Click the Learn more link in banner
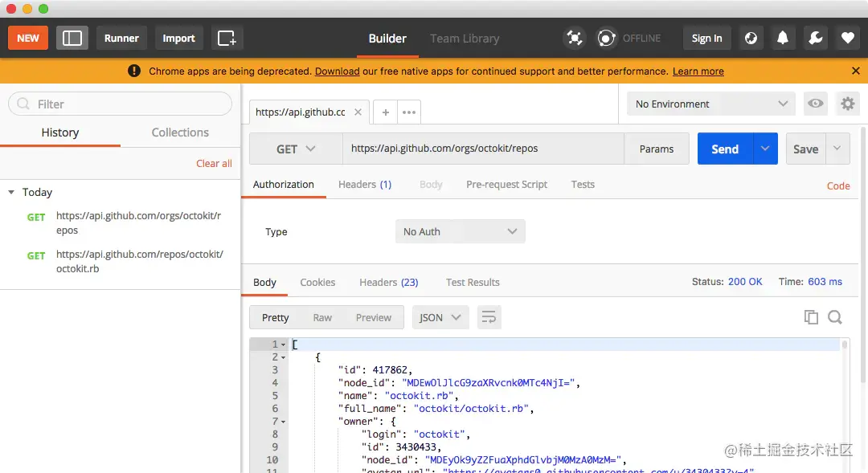The height and width of the screenshot is (473, 868). click(698, 71)
